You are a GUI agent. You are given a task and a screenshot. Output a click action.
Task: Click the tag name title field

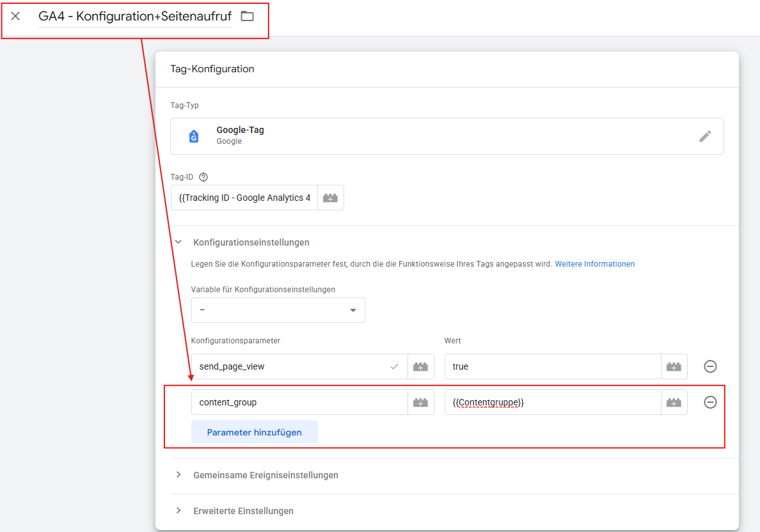pyautogui.click(x=134, y=17)
